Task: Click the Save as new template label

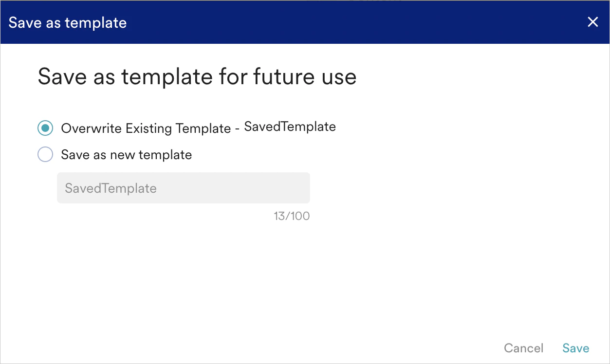Action: [x=126, y=154]
